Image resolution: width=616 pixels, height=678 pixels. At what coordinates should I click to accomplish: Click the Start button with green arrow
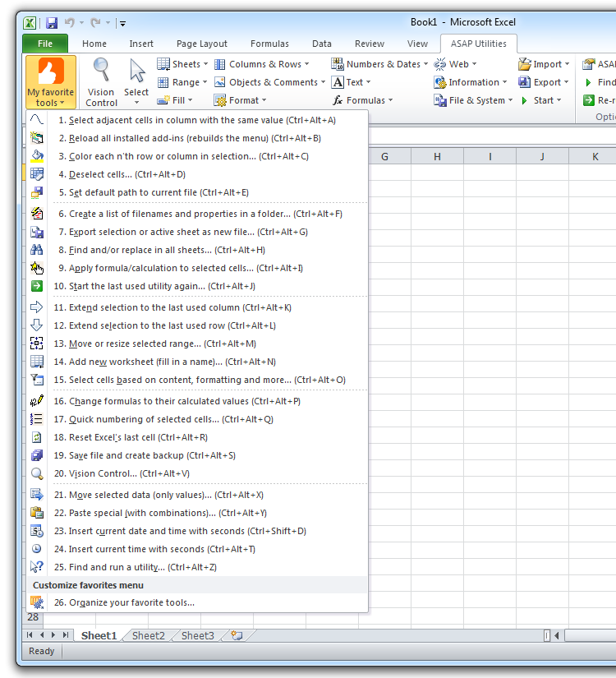540,100
